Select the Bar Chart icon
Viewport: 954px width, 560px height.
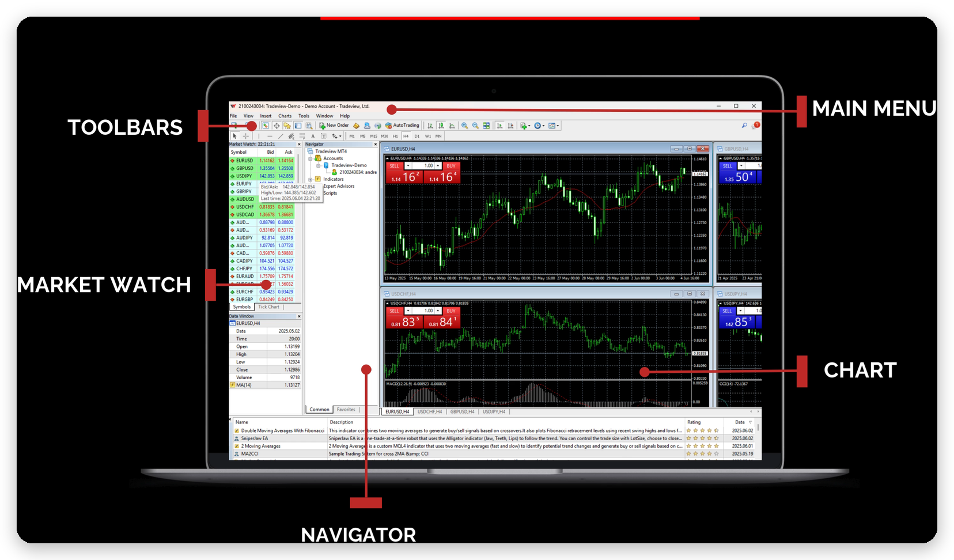click(x=430, y=126)
